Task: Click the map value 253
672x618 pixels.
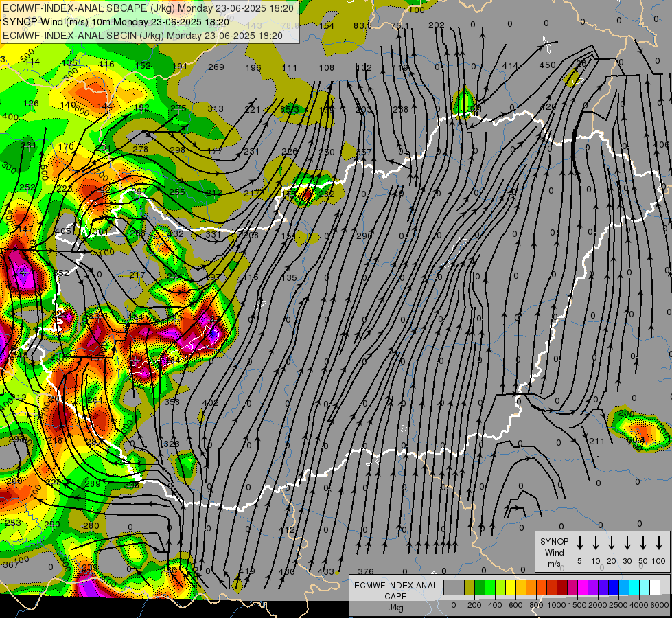Action: pos(13,523)
